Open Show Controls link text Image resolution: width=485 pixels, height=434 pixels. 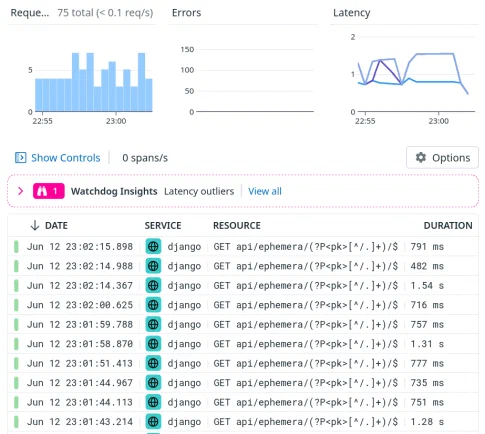(66, 158)
